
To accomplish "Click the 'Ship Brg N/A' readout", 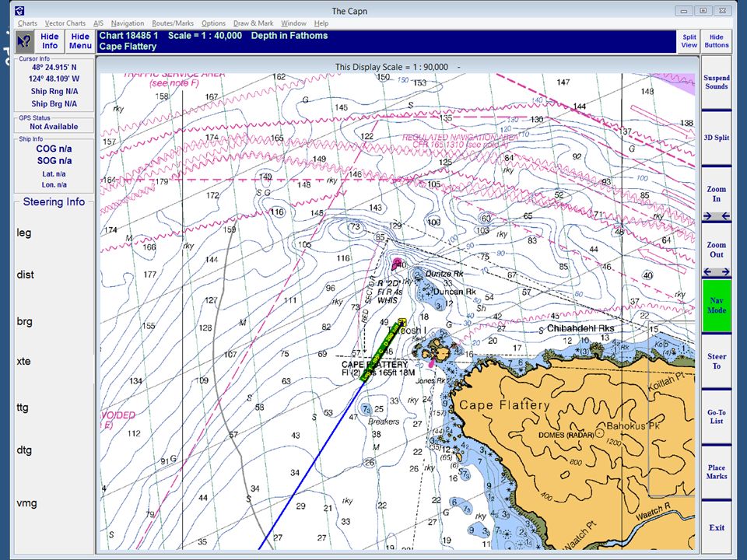I will tap(54, 103).
